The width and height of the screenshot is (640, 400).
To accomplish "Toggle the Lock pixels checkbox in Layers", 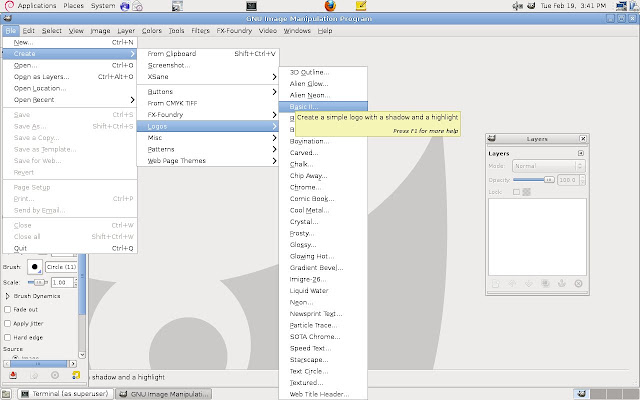I will point(516,192).
